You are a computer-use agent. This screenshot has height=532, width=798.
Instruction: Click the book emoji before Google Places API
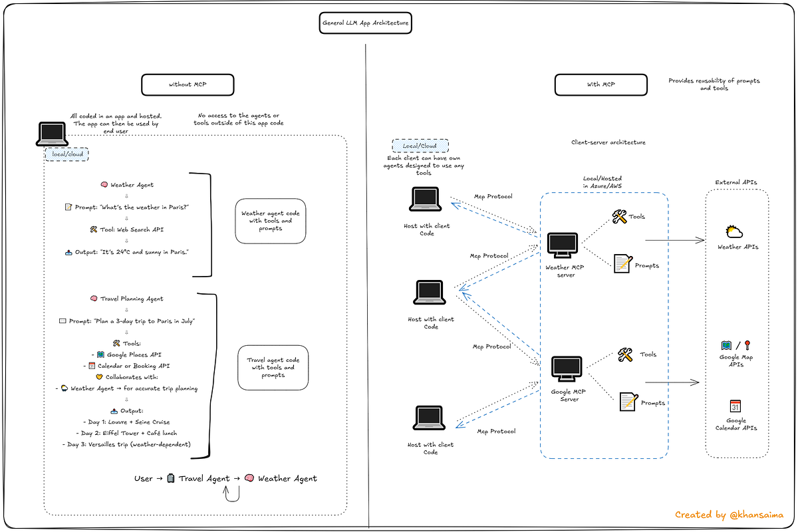pos(100,354)
